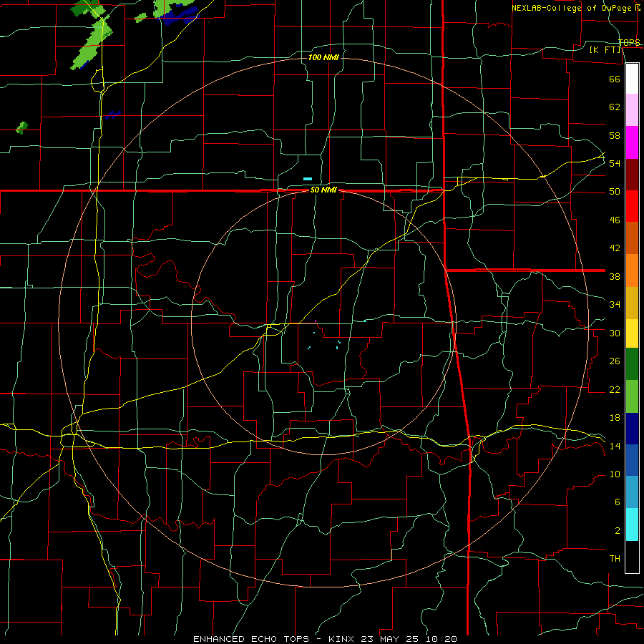Viewport: 644px width, 644px height.
Task: Click legend value "10"
Action: coord(615,474)
